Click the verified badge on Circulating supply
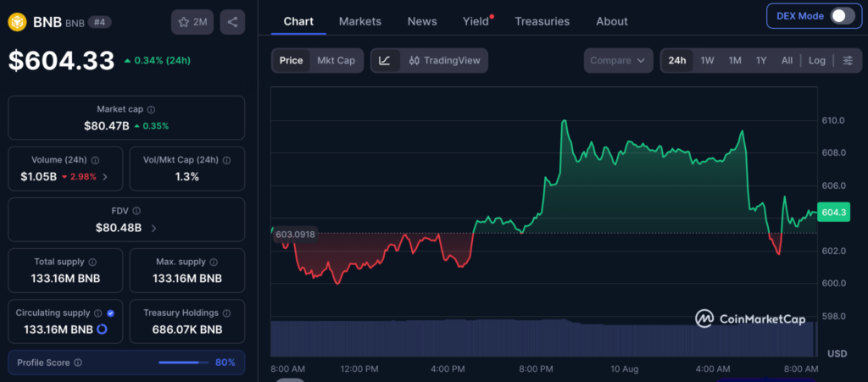Screen dimensions: 868x382 coord(111,313)
